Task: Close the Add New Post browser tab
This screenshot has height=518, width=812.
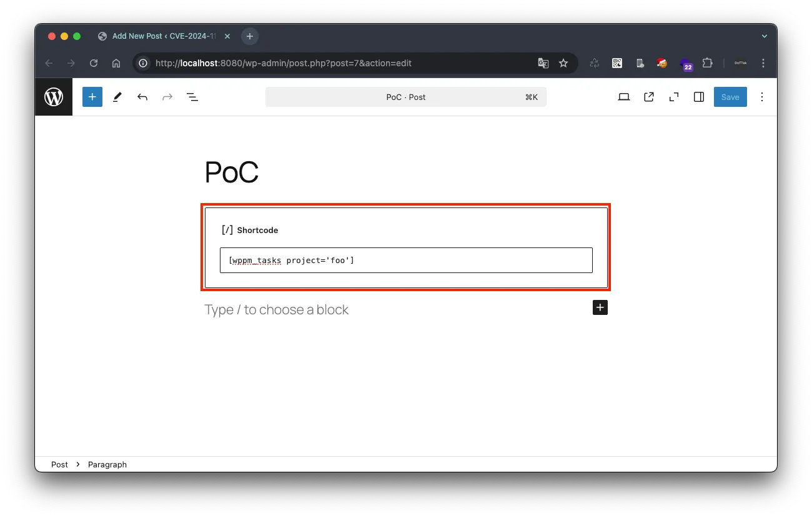Action: pos(227,36)
